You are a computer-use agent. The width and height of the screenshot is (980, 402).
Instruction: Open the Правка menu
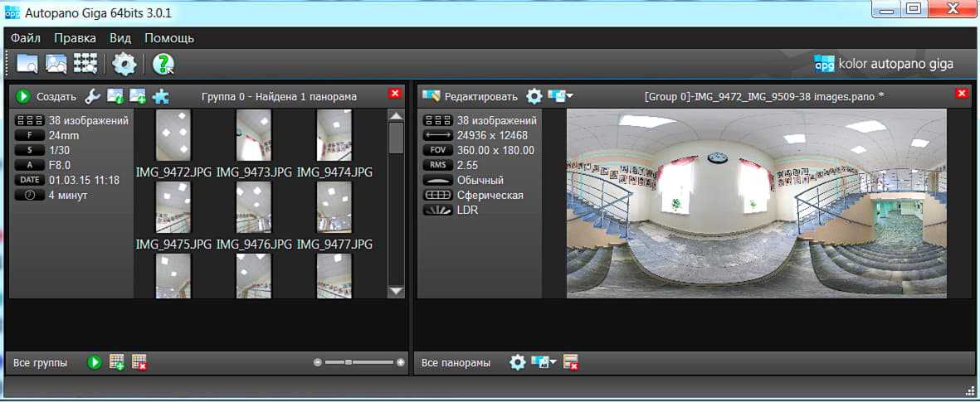click(x=75, y=38)
